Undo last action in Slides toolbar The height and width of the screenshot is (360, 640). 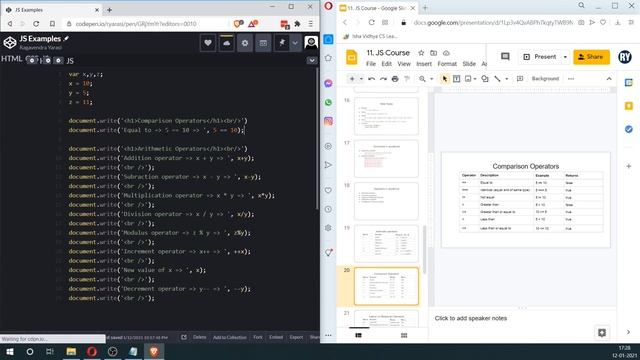click(371, 79)
